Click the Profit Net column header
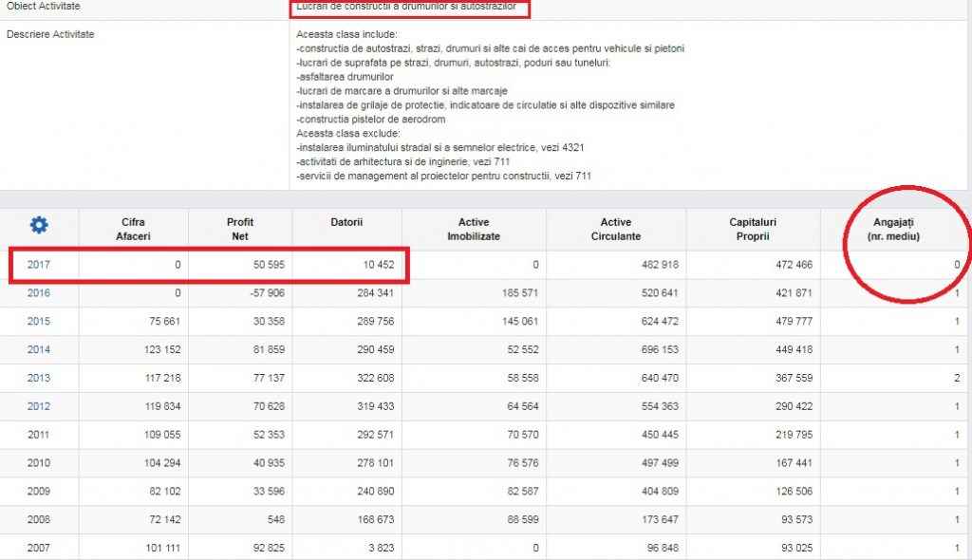The image size is (972, 560). pyautogui.click(x=240, y=229)
